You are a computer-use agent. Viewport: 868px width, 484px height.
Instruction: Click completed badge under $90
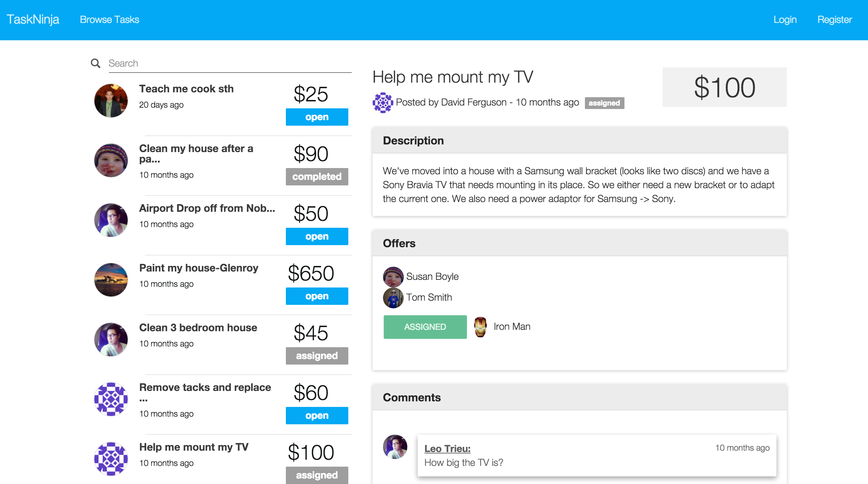[x=317, y=177]
